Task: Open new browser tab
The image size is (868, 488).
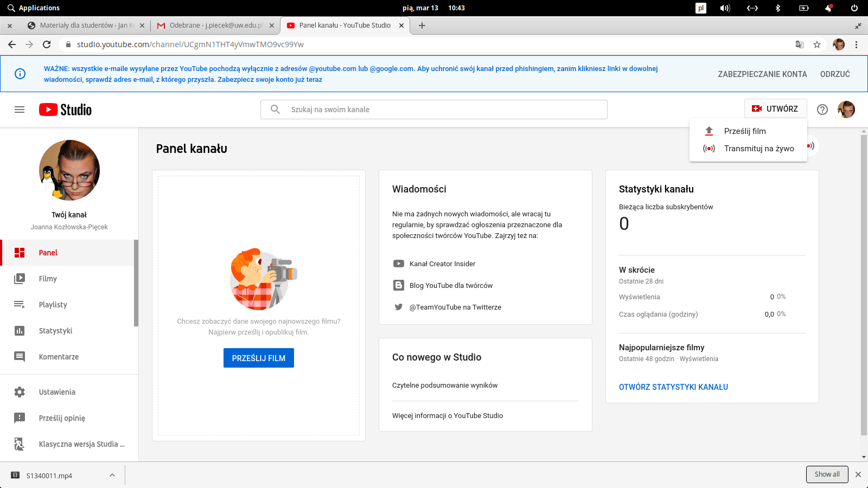Action: (x=422, y=25)
